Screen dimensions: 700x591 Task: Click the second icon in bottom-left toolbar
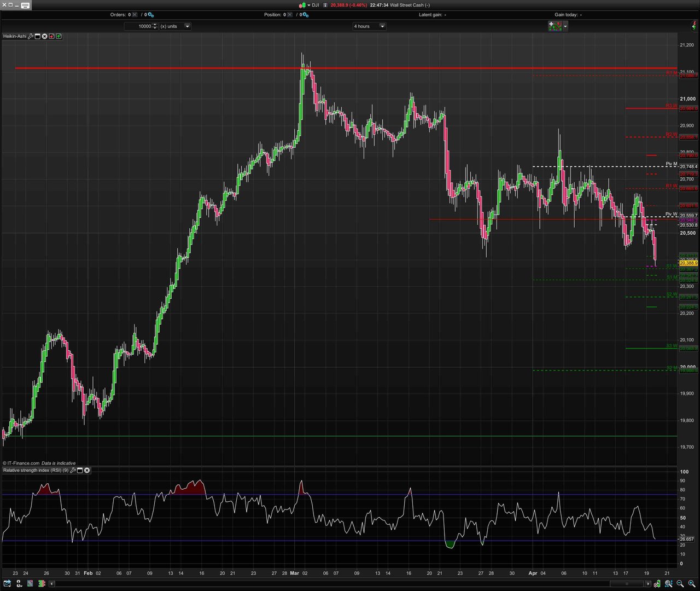[19, 583]
